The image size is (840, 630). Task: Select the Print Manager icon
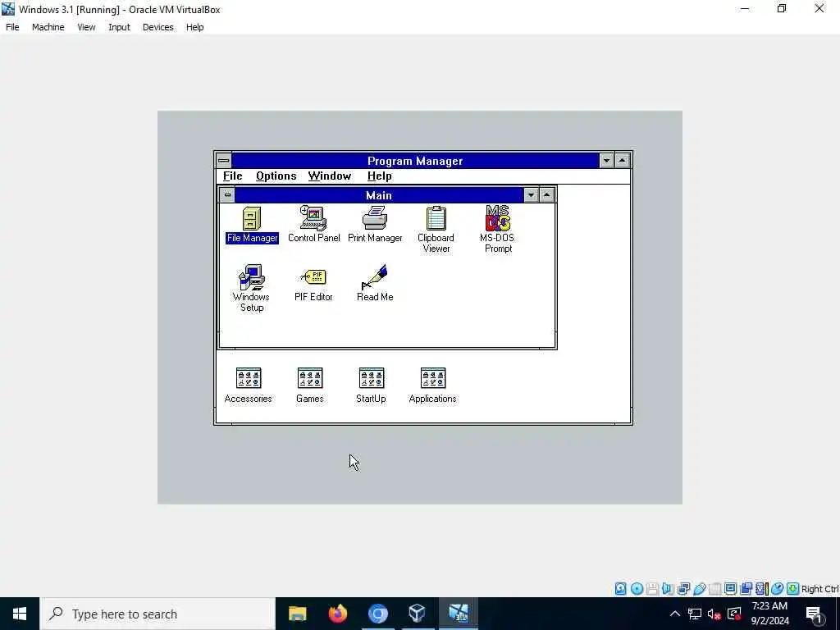[375, 225]
